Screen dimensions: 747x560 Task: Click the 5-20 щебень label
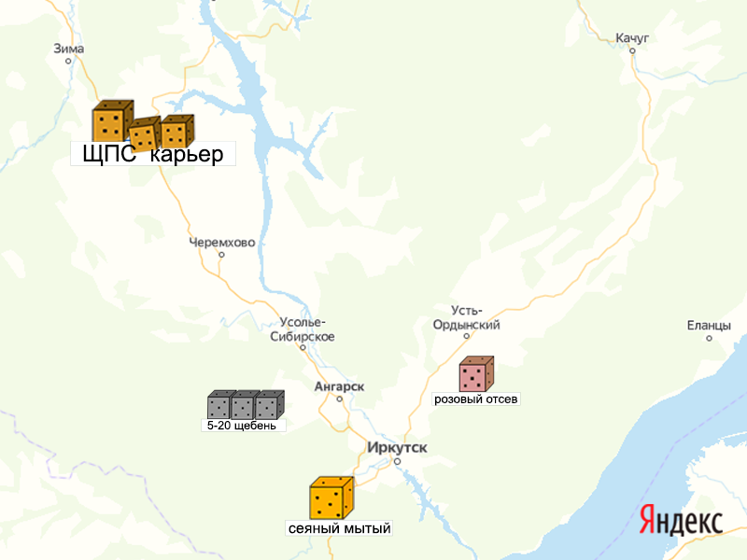(x=244, y=426)
